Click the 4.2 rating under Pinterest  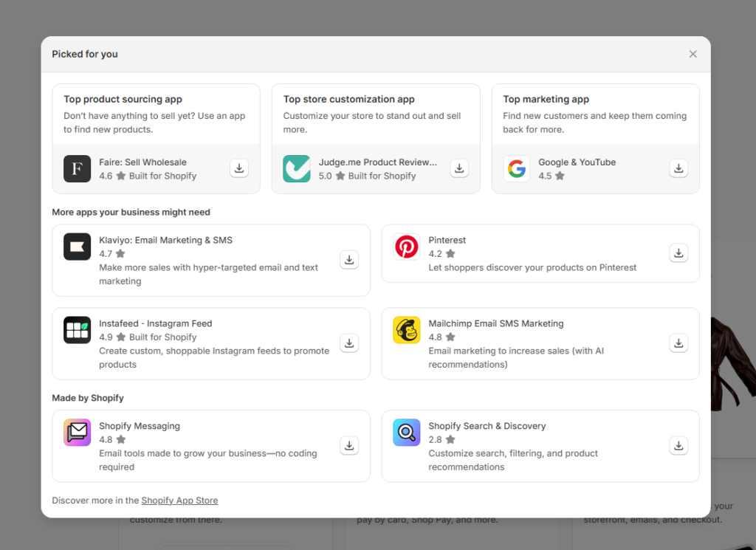point(435,253)
